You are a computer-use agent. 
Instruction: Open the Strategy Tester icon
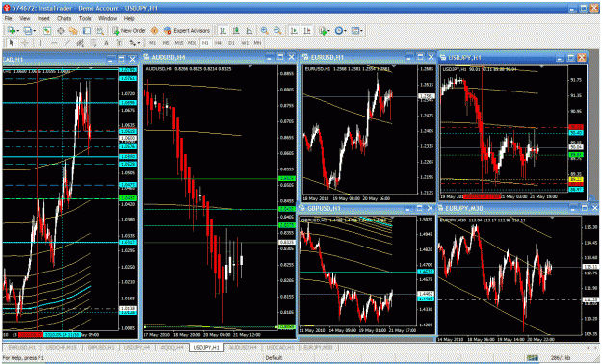(x=100, y=31)
